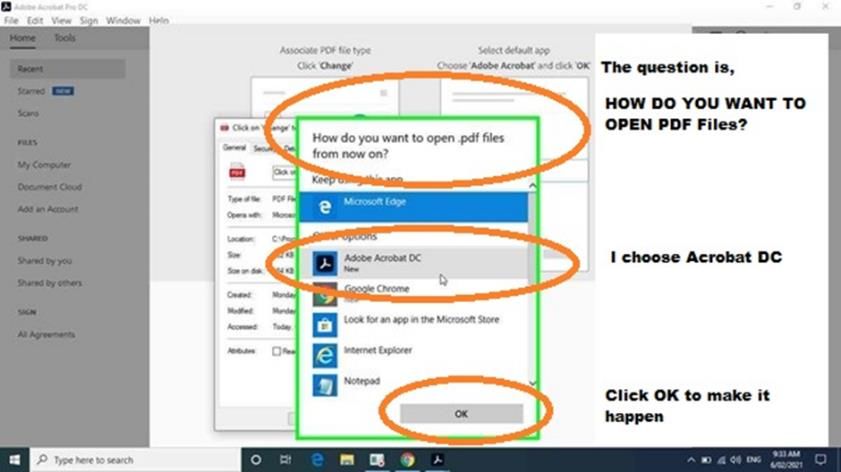The width and height of the screenshot is (841, 472).
Task: Choose the Adobe Acrobat DC app icon
Action: pyautogui.click(x=325, y=263)
